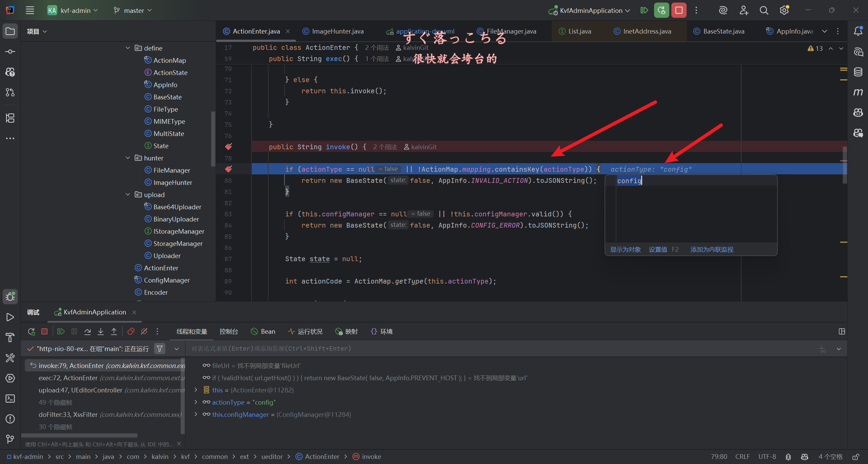Screen dimensions: 868x464
Task: Open the Build hammer tool window
Action: (10, 337)
